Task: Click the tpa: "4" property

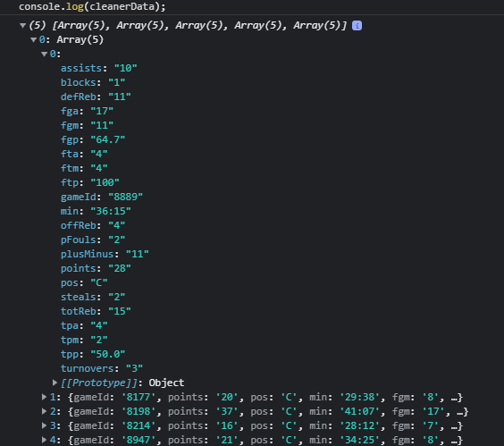Action: point(84,325)
